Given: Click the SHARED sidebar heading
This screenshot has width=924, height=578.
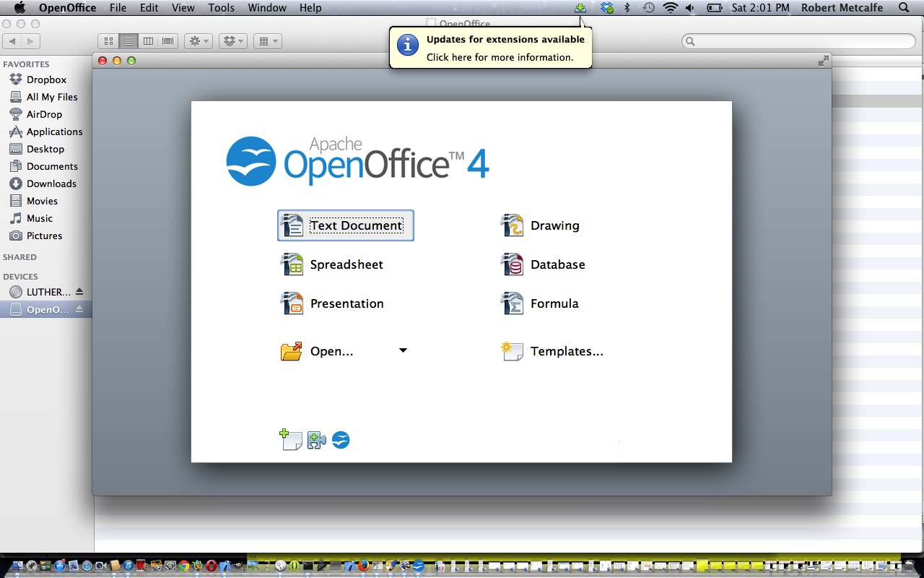Looking at the screenshot, I should point(19,257).
